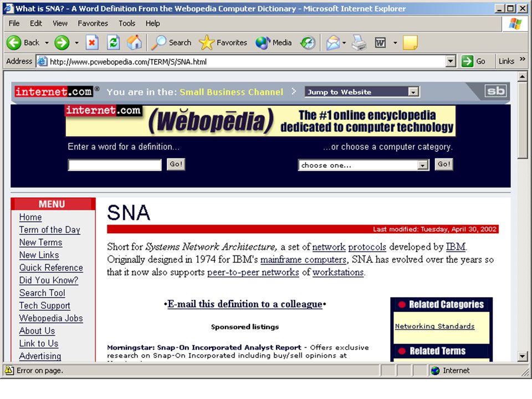Click the Internet zone globe icon
Screen dimensions: 532x399
click(x=436, y=371)
